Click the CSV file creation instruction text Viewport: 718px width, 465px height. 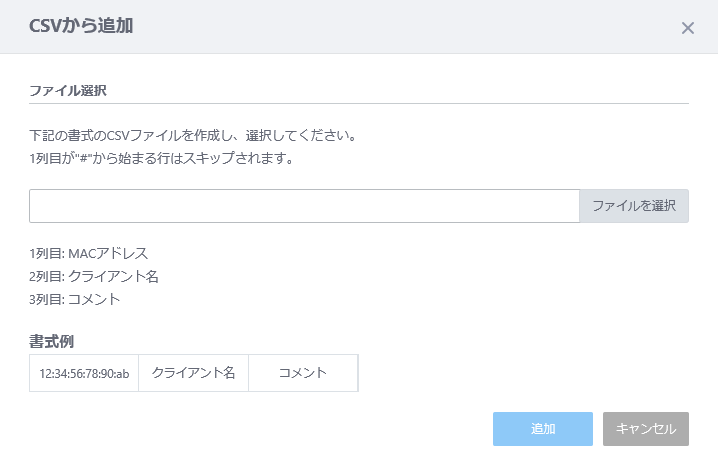tap(193, 134)
